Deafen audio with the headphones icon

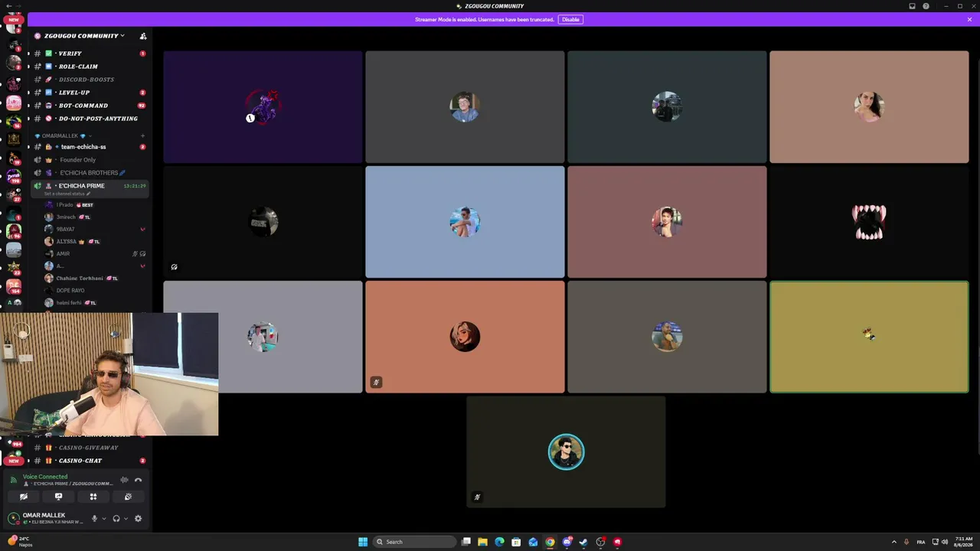tap(116, 518)
